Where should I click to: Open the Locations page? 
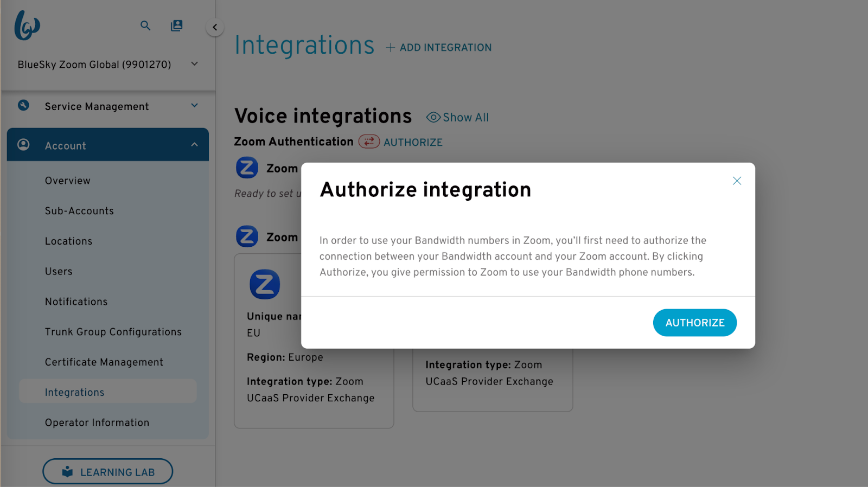pos(68,241)
